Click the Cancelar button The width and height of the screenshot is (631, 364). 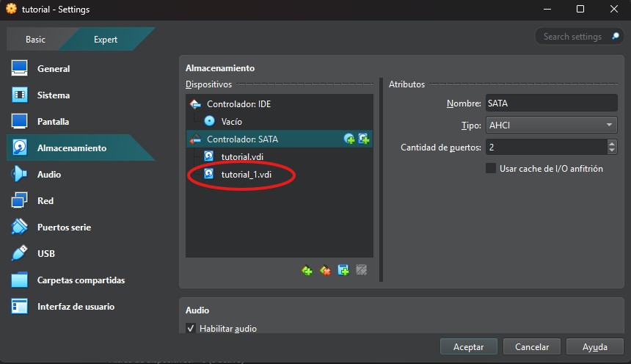pyautogui.click(x=532, y=346)
